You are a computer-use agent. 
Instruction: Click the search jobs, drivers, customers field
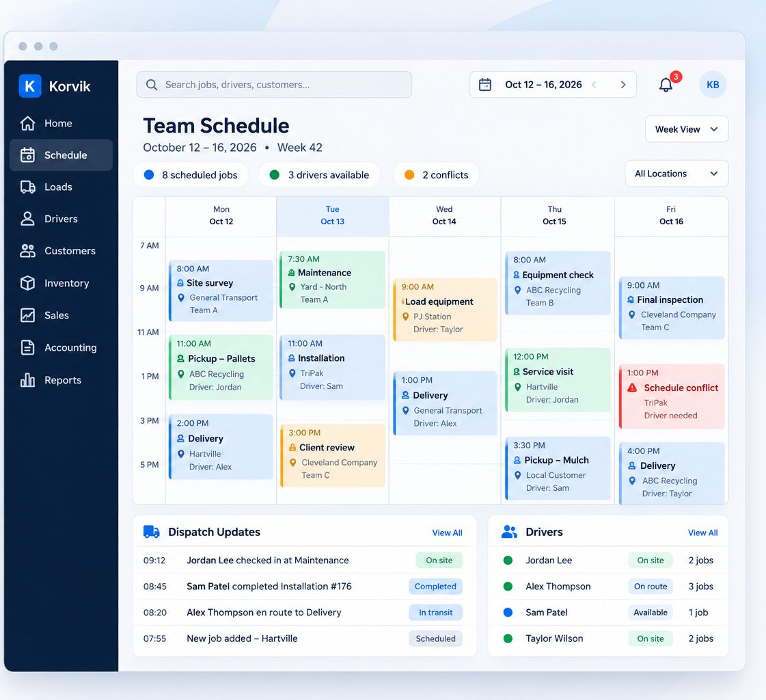coord(274,85)
